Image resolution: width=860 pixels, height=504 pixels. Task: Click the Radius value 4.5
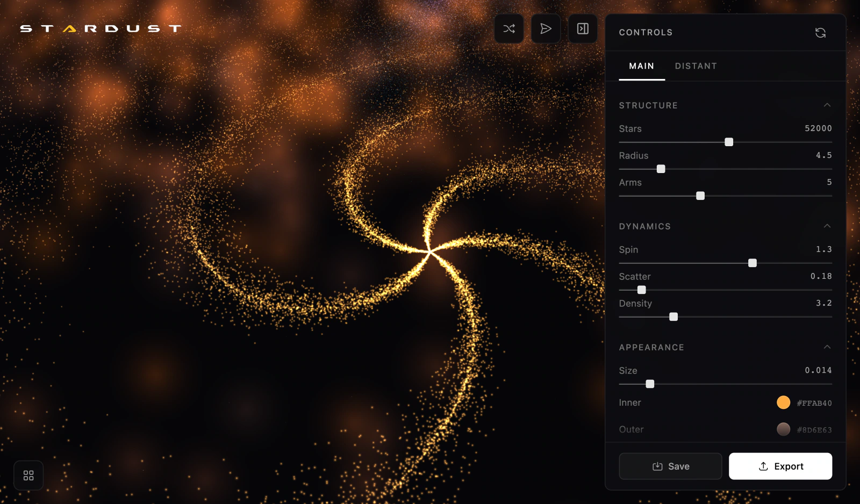coord(824,155)
